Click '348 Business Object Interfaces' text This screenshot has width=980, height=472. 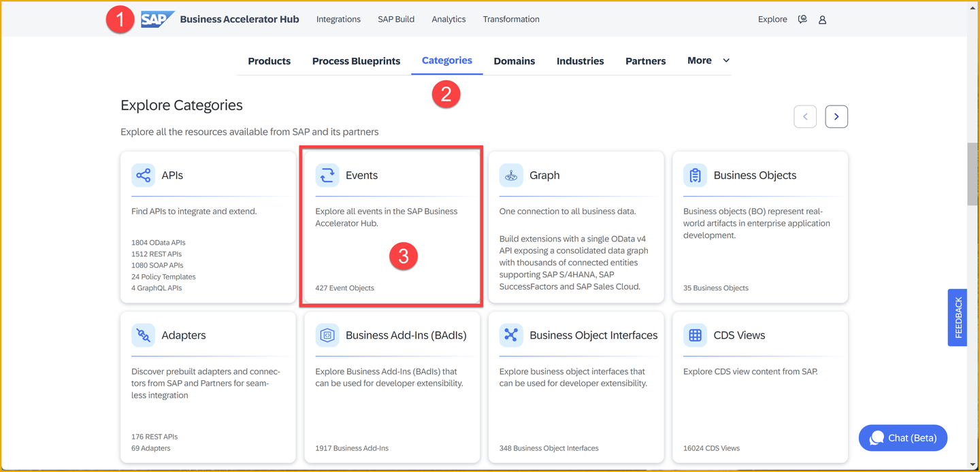tap(549, 449)
